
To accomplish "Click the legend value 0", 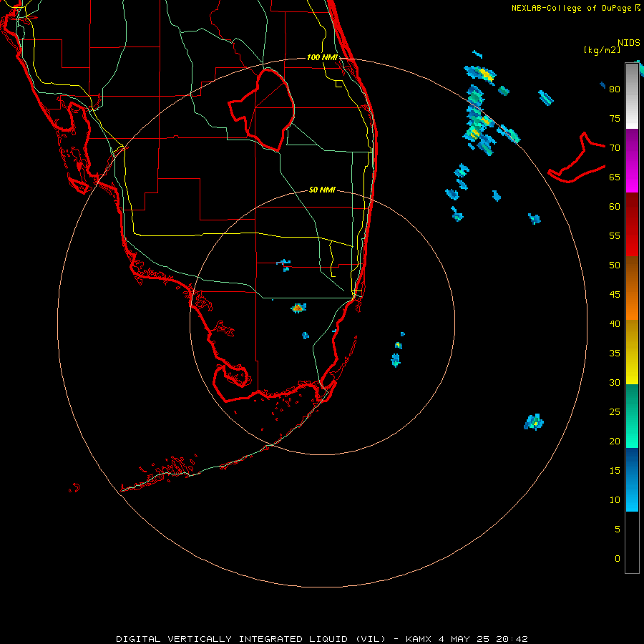I will 618,559.
